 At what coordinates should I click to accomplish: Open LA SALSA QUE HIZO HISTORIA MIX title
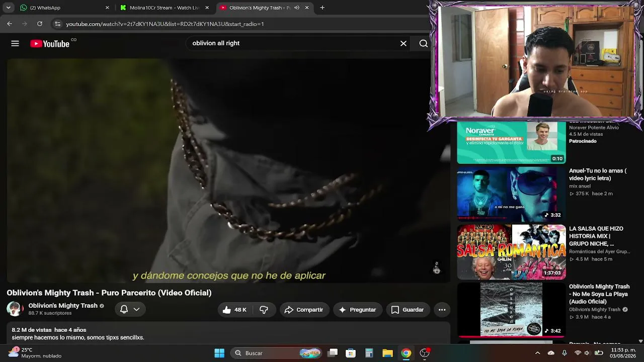point(596,236)
